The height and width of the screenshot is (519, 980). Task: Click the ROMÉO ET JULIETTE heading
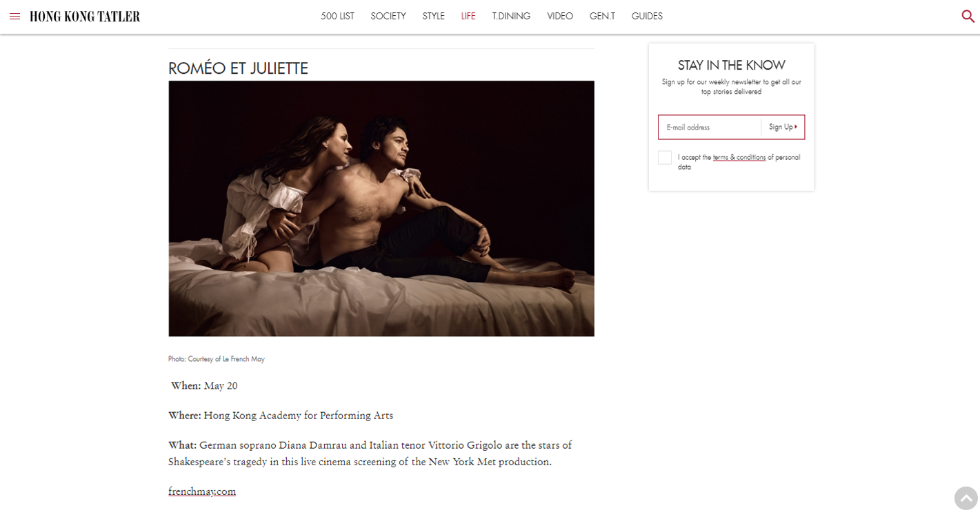[x=238, y=68]
